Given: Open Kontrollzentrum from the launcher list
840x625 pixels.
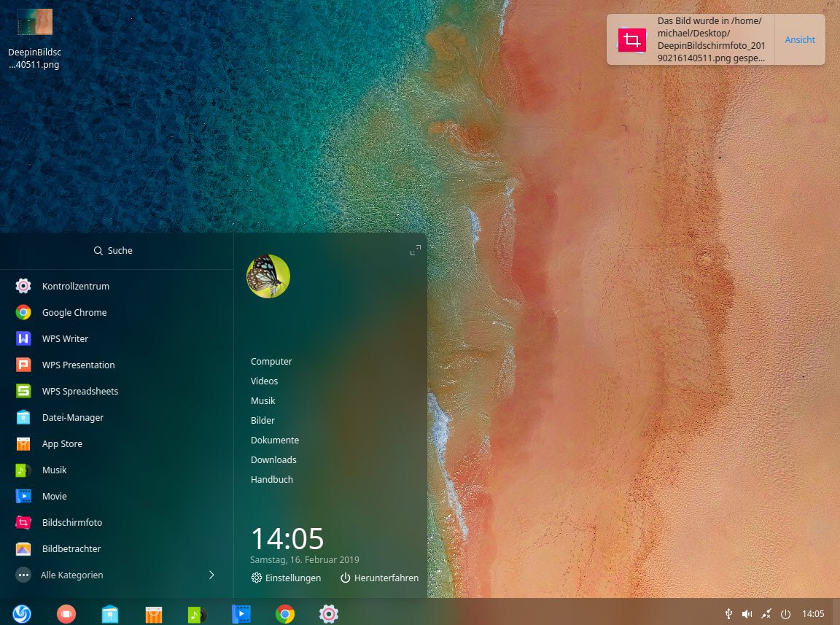Looking at the screenshot, I should coord(116,286).
